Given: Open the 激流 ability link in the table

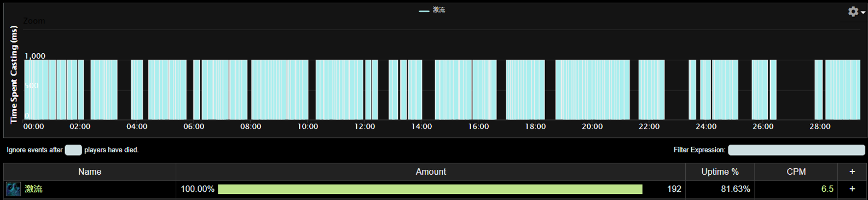Looking at the screenshot, I should pos(33,189).
